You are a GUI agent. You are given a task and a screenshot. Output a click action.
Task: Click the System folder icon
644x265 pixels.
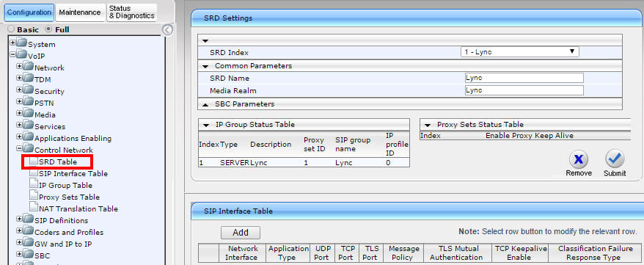[22, 43]
